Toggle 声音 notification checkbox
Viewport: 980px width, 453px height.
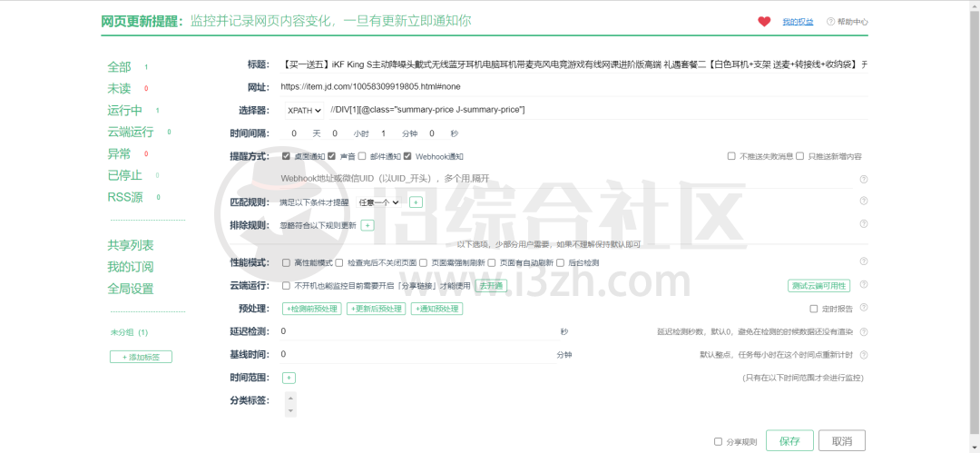(x=332, y=156)
